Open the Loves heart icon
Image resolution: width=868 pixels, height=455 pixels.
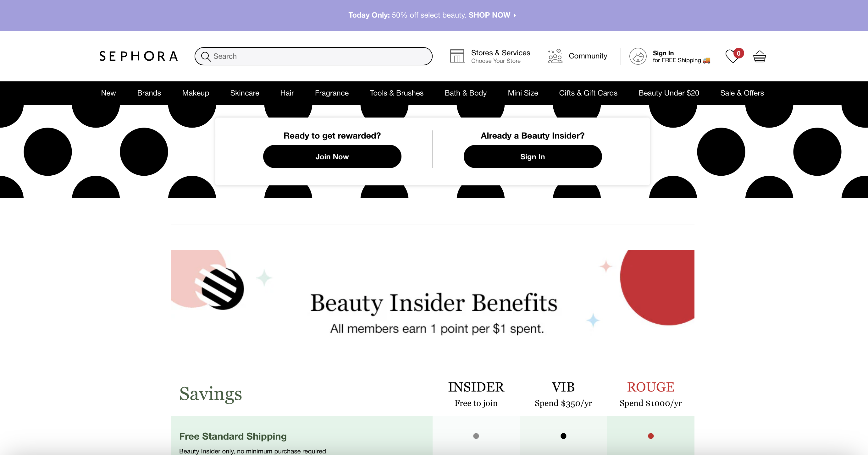pyautogui.click(x=732, y=56)
